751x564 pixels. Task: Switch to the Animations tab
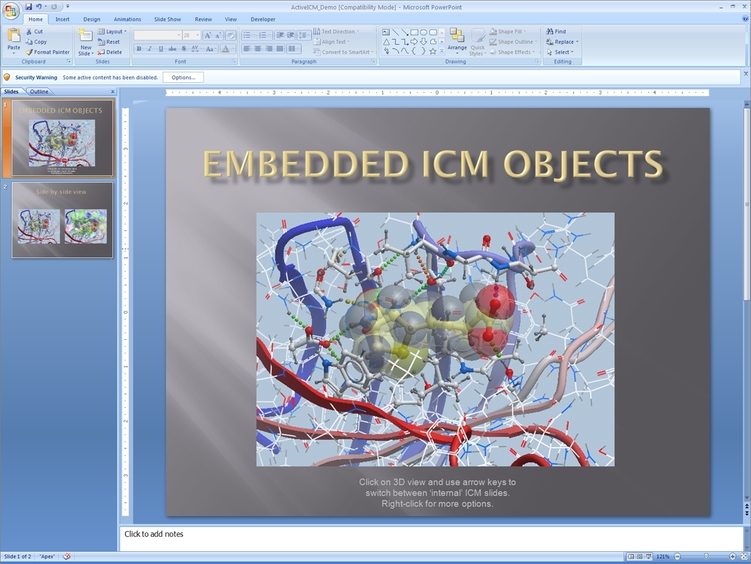tap(127, 19)
